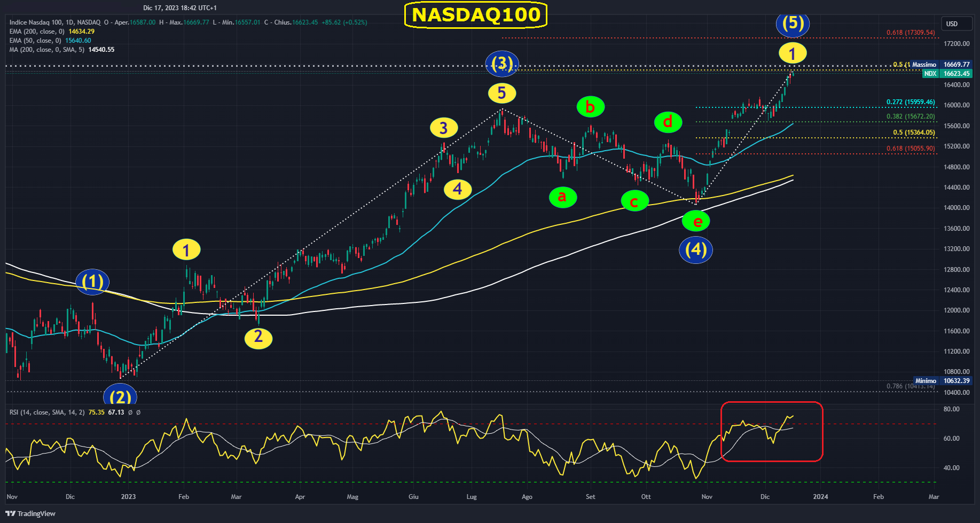The image size is (980, 523).
Task: Select the green b wave label
Action: tap(591, 107)
